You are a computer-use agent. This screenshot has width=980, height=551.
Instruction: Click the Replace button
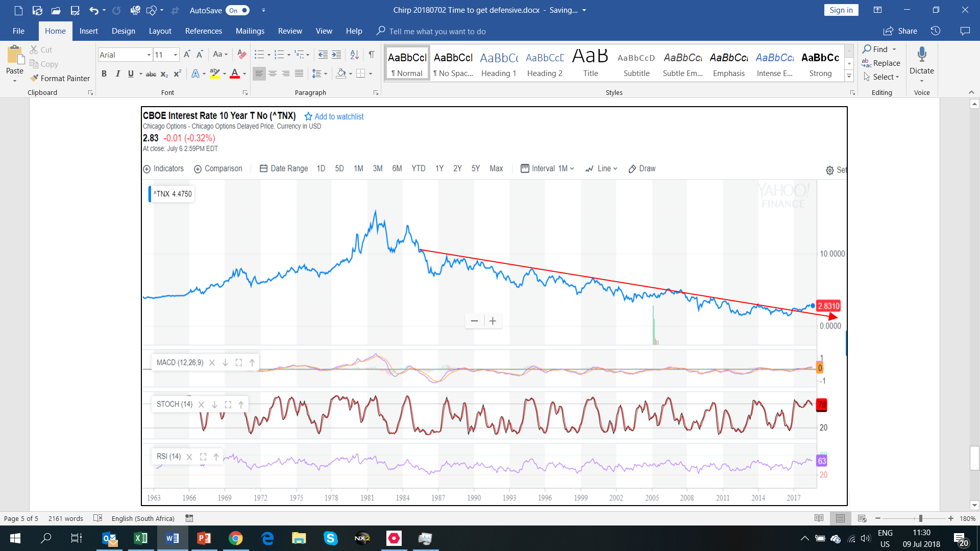pos(881,63)
